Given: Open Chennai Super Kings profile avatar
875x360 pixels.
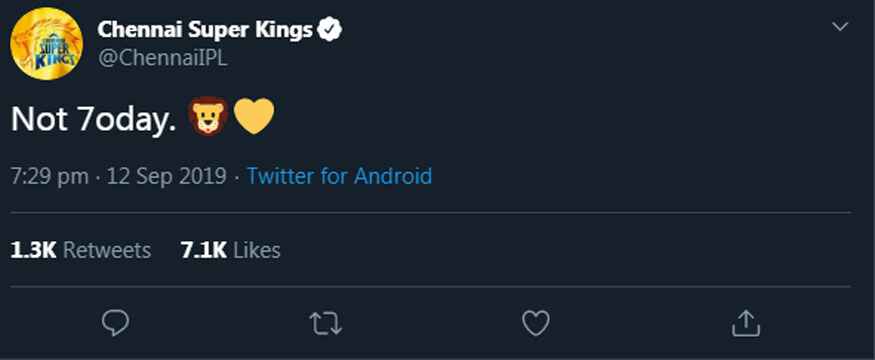Looking at the screenshot, I should (47, 44).
